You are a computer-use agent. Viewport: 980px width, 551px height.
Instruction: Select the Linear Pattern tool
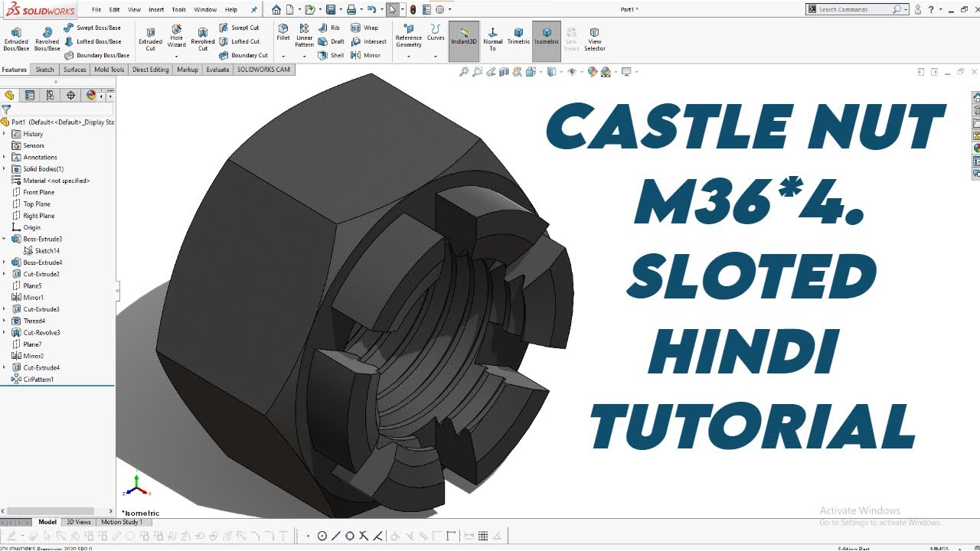(305, 36)
